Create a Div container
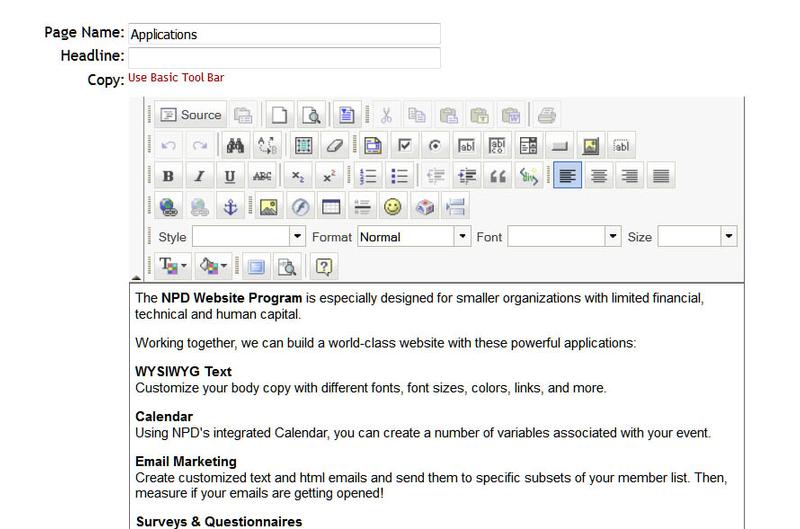The height and width of the screenshot is (529, 800). pos(529,176)
